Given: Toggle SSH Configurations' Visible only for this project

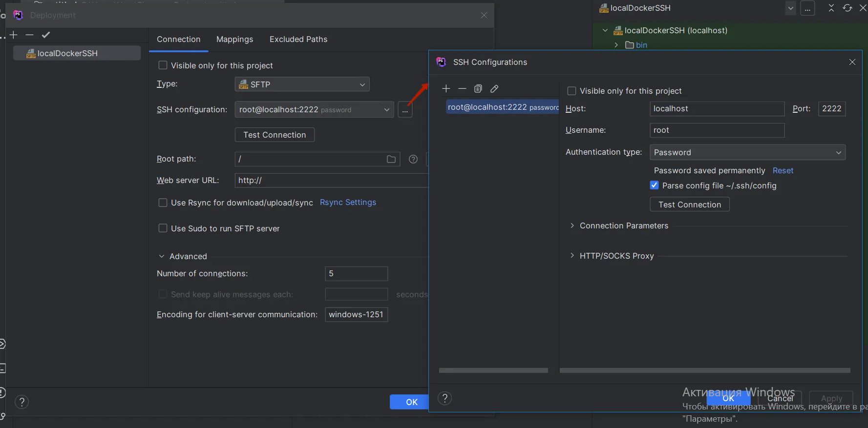Looking at the screenshot, I should point(572,91).
